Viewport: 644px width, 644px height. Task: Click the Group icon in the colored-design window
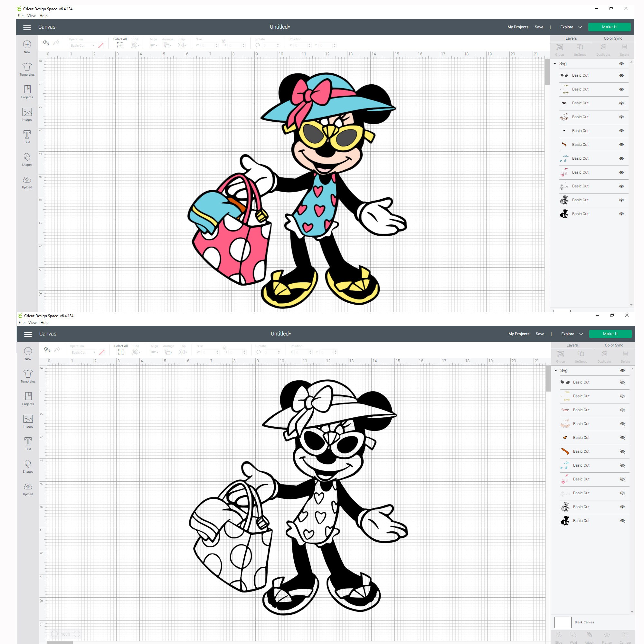[560, 47]
